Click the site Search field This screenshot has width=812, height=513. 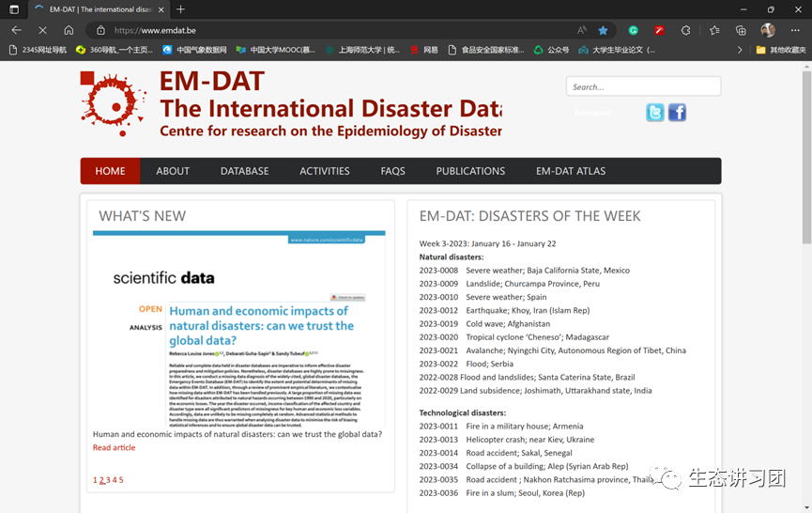[x=643, y=86]
